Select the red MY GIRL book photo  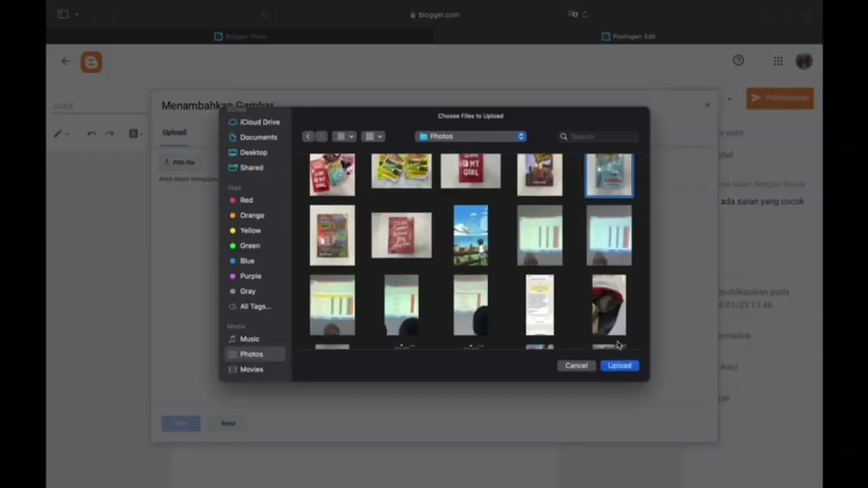click(x=471, y=171)
